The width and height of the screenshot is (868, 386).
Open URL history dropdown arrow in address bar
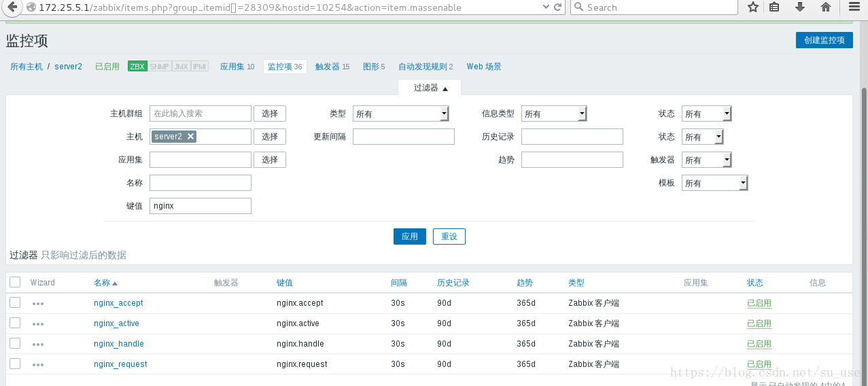[x=545, y=7]
